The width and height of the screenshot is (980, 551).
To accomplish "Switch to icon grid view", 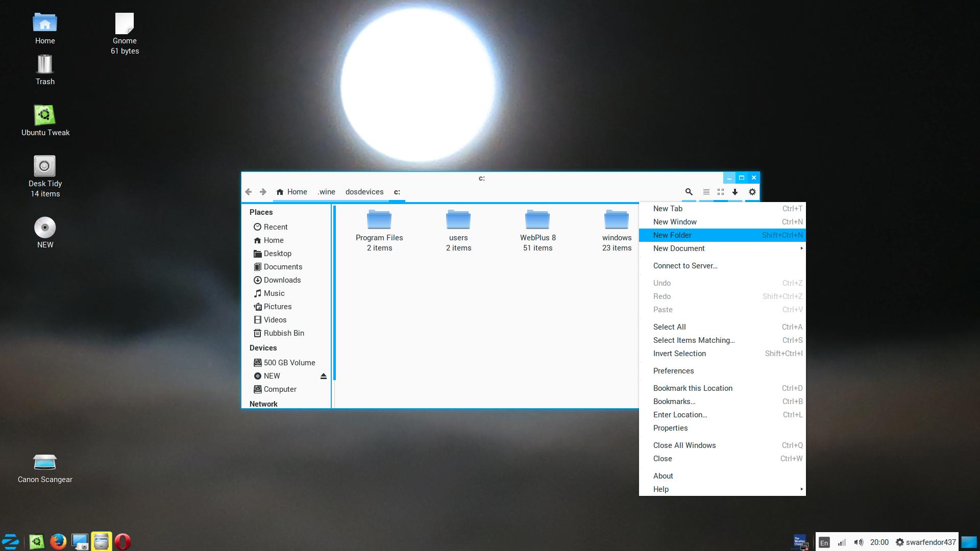I will [x=720, y=192].
